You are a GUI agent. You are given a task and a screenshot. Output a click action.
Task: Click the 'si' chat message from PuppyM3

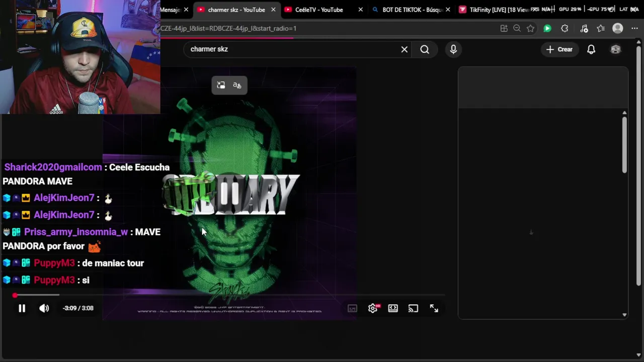click(86, 280)
